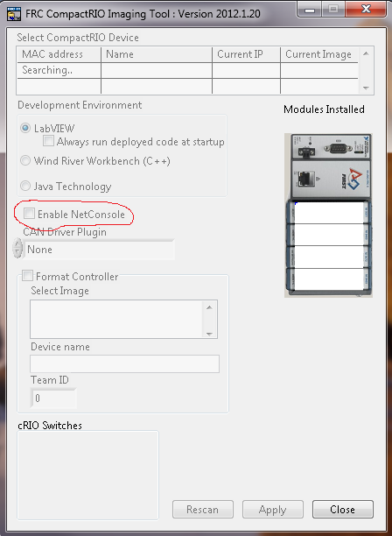Click third module slot in cRIO picture
The image size is (392, 536).
[x=328, y=257]
